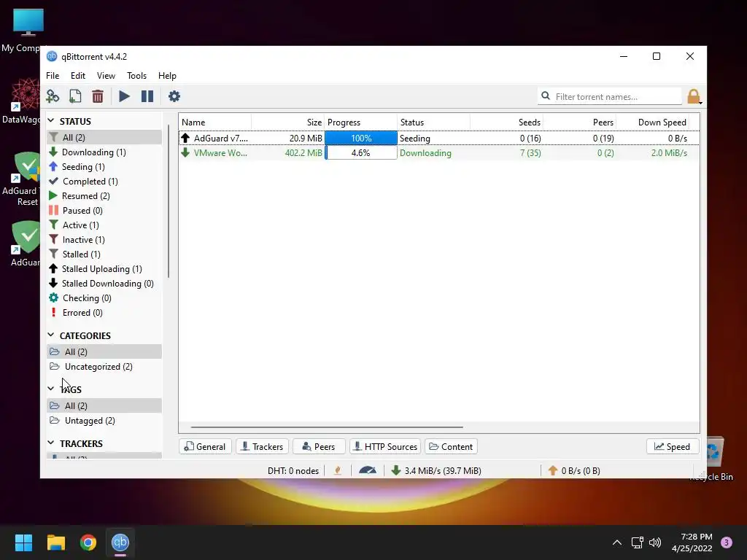Open the Edit menu
The width and height of the screenshot is (747, 560).
click(77, 76)
